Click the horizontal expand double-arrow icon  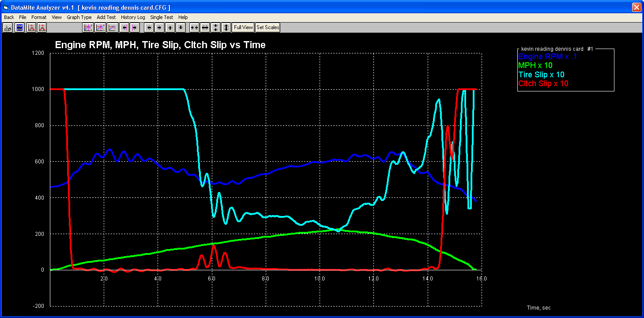click(205, 27)
